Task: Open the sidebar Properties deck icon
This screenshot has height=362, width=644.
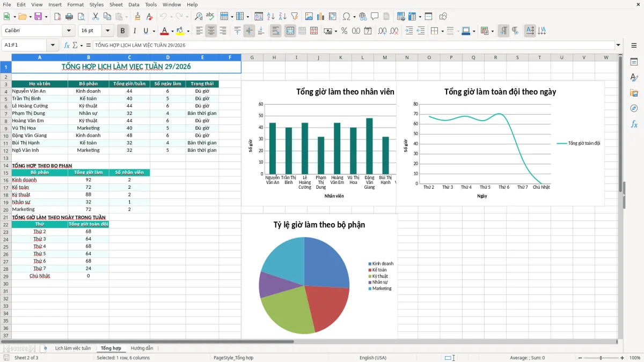Action: tap(634, 62)
